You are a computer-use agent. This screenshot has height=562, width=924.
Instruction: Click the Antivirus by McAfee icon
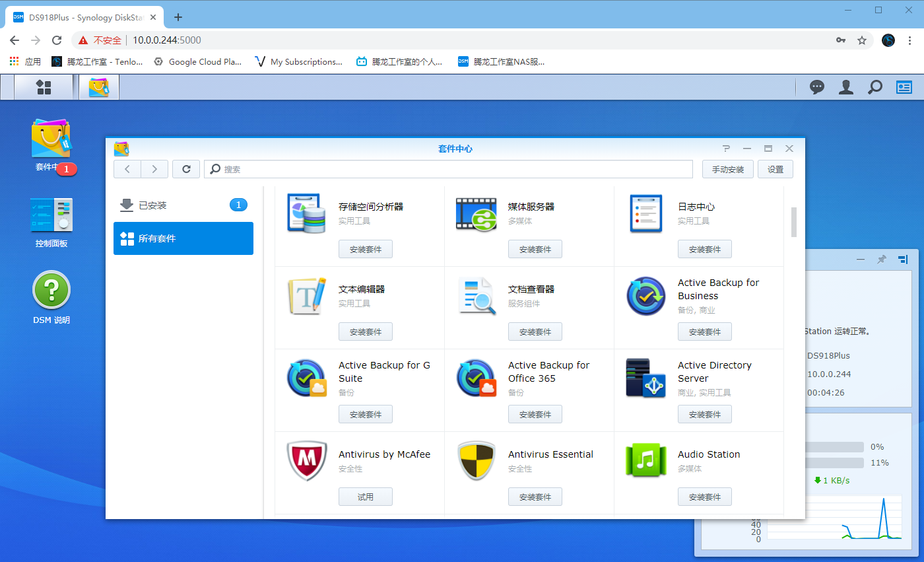coord(307,461)
